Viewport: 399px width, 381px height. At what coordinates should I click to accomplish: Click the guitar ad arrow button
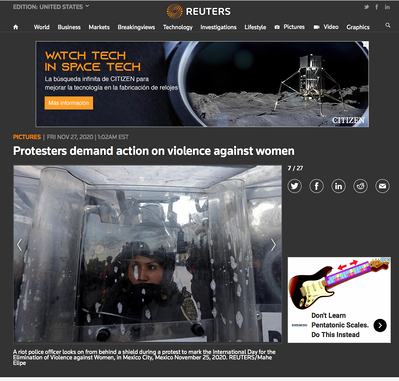pyautogui.click(x=380, y=325)
